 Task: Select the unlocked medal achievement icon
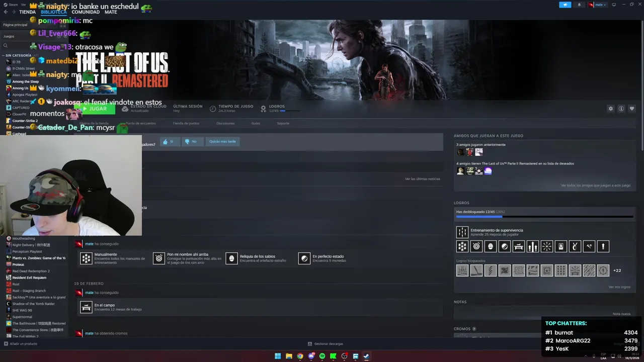(x=561, y=246)
